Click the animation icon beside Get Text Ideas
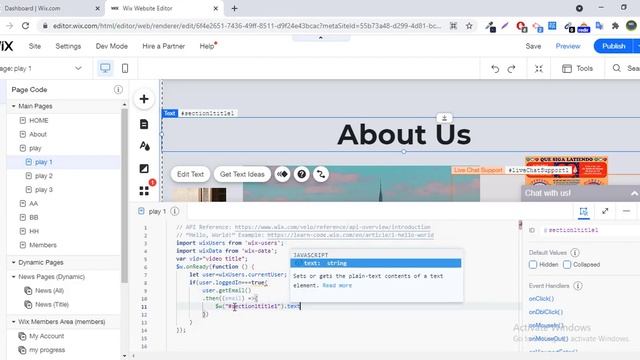640x360 pixels. [x=282, y=174]
